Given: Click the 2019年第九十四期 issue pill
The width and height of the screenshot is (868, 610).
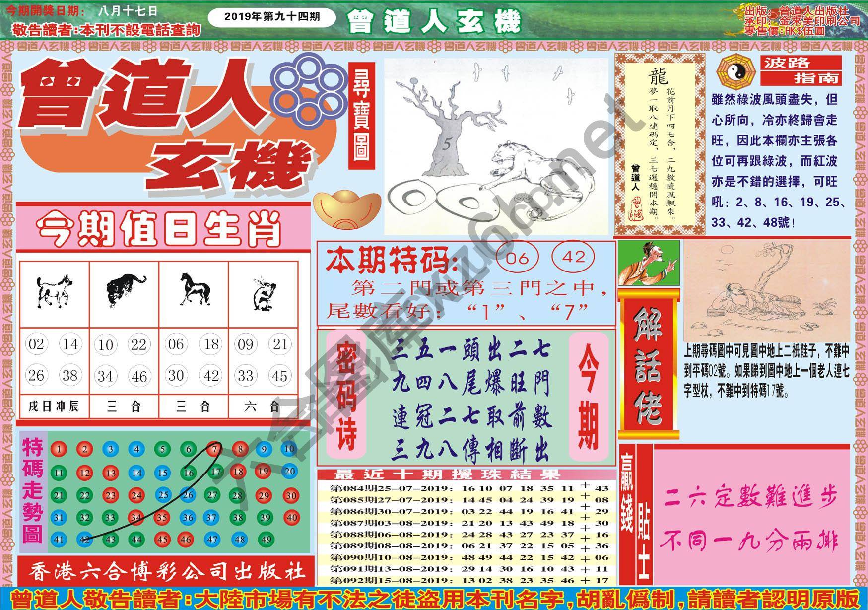Looking at the screenshot, I should click(x=272, y=17).
